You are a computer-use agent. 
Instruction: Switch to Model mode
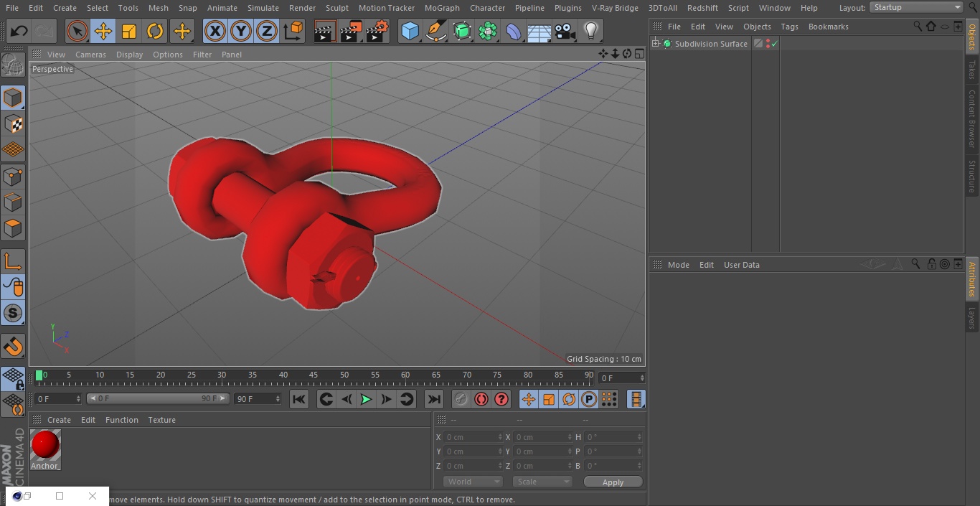tap(13, 98)
